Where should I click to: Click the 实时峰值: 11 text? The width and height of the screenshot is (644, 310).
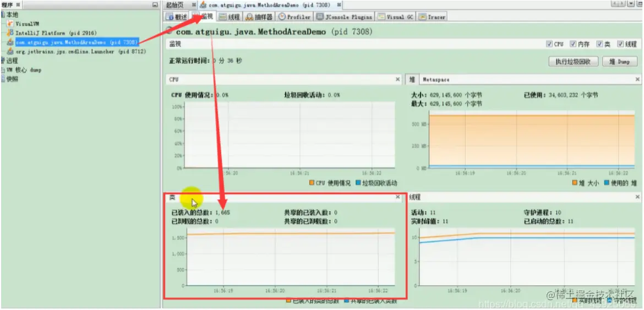429,221
